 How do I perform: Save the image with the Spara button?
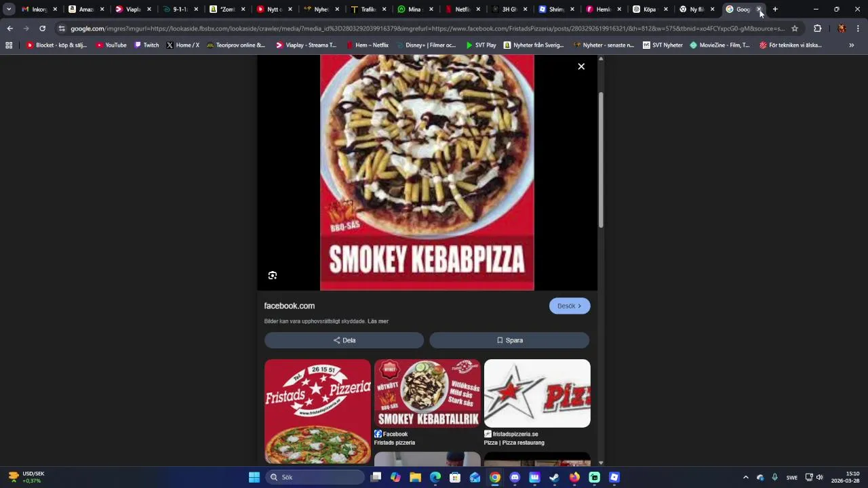(x=509, y=340)
